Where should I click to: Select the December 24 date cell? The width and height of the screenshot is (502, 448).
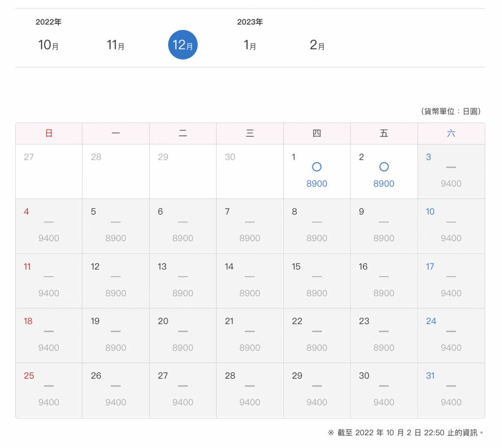(x=451, y=335)
